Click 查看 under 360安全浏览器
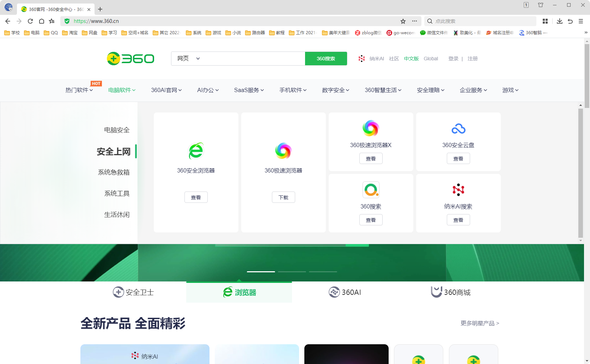This screenshot has height=364, width=590. tap(196, 198)
